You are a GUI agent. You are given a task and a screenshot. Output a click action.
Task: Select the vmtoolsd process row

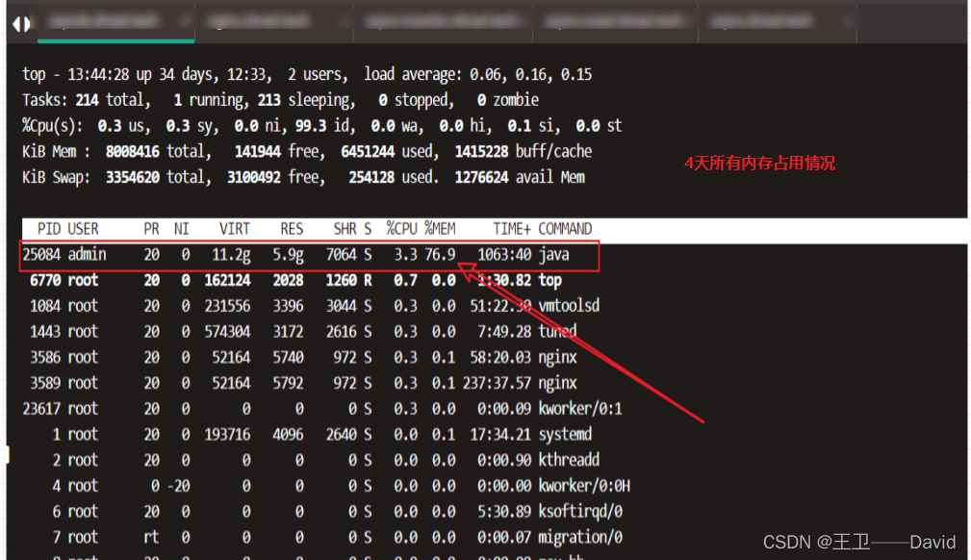[x=308, y=306]
